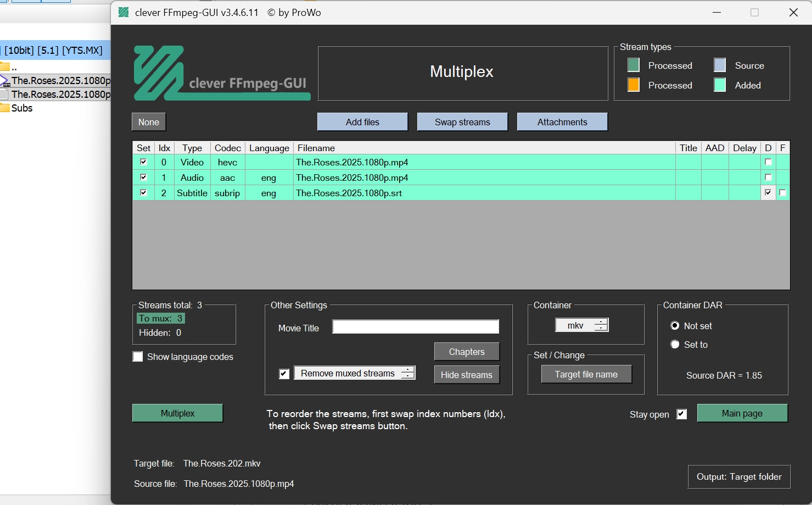
Task: Click the Delay column header
Action: (x=744, y=148)
